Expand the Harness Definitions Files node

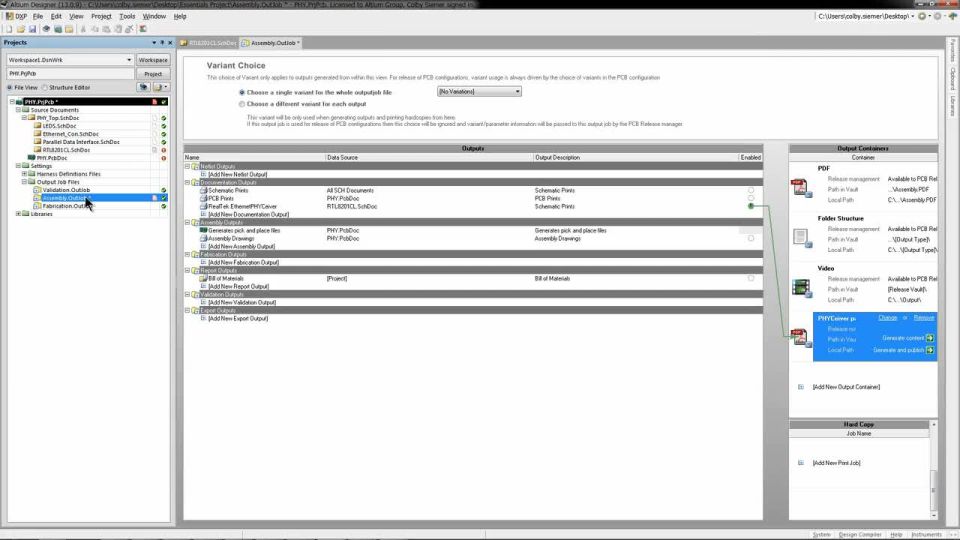pos(24,174)
